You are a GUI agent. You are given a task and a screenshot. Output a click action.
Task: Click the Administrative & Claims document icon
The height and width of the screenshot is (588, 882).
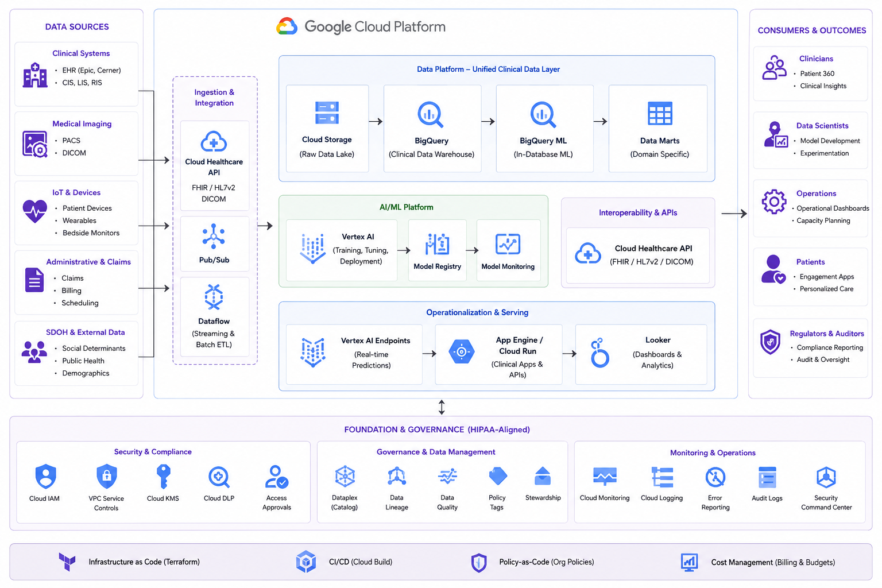click(34, 280)
